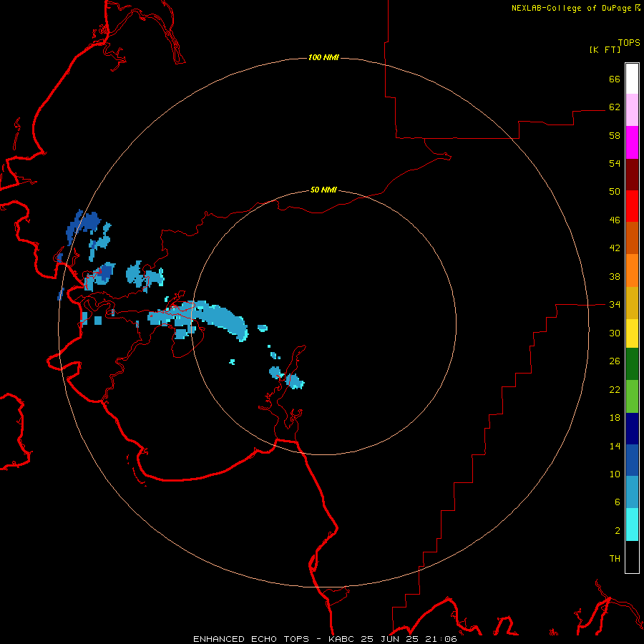644x644 pixels.
Task: Click the legend value 2
Action: click(x=618, y=531)
